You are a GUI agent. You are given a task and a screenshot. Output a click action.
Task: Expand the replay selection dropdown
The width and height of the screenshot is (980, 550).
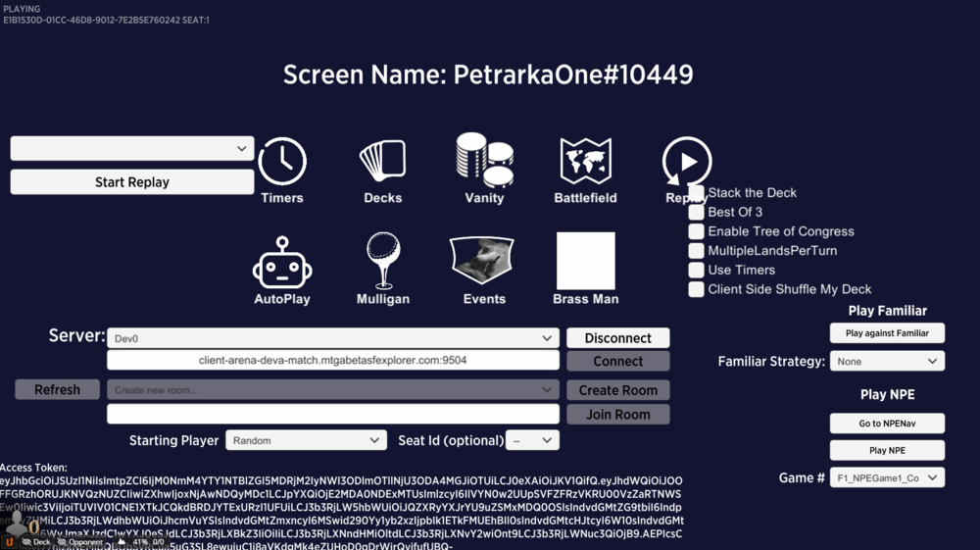[x=132, y=149]
